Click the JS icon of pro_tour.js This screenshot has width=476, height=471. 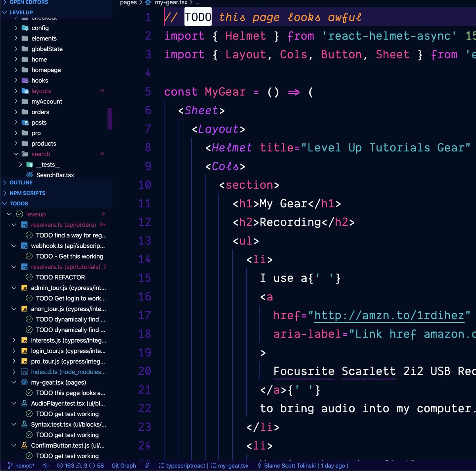24,361
